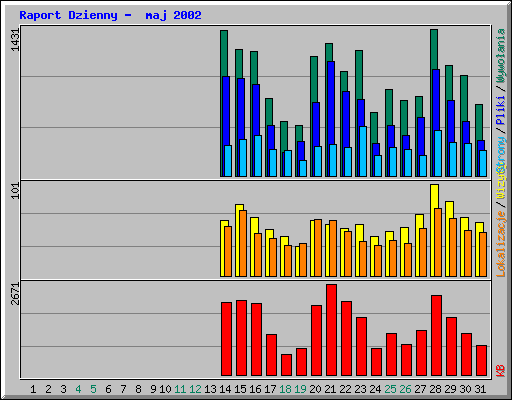Select day 1 on the x-axis
Image resolution: width=512 pixels, height=400 pixels.
(x=33, y=389)
